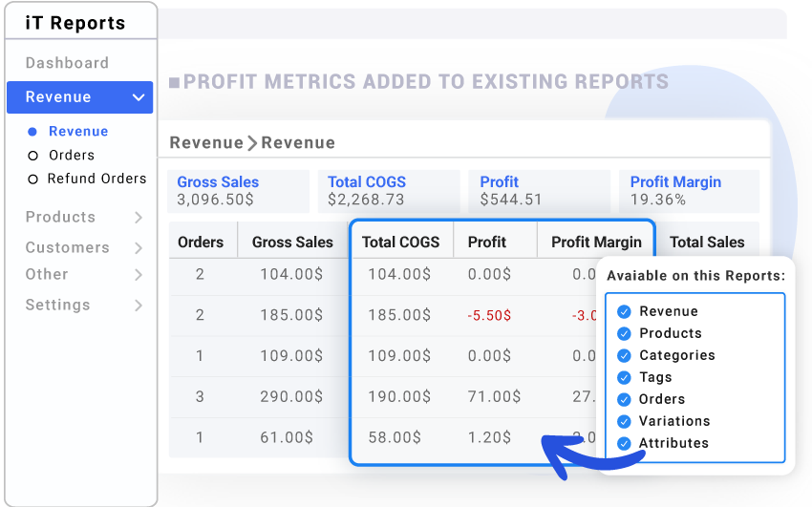Click the Gross Sales summary card
This screenshot has width=812, height=507.
click(x=238, y=191)
